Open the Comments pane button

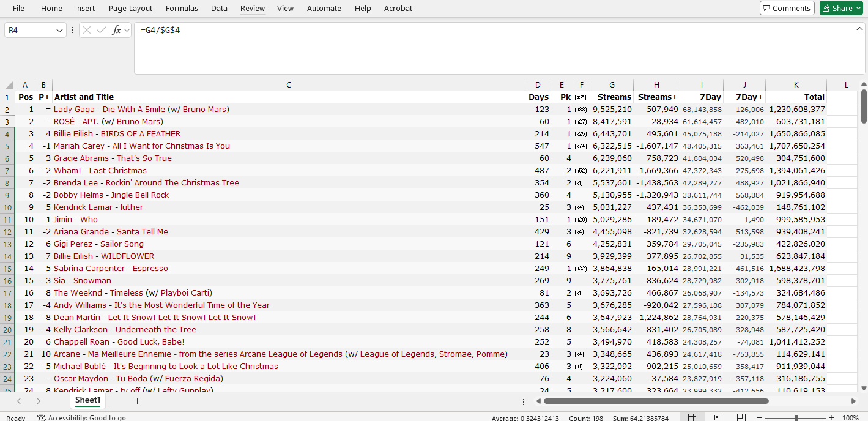click(x=787, y=8)
